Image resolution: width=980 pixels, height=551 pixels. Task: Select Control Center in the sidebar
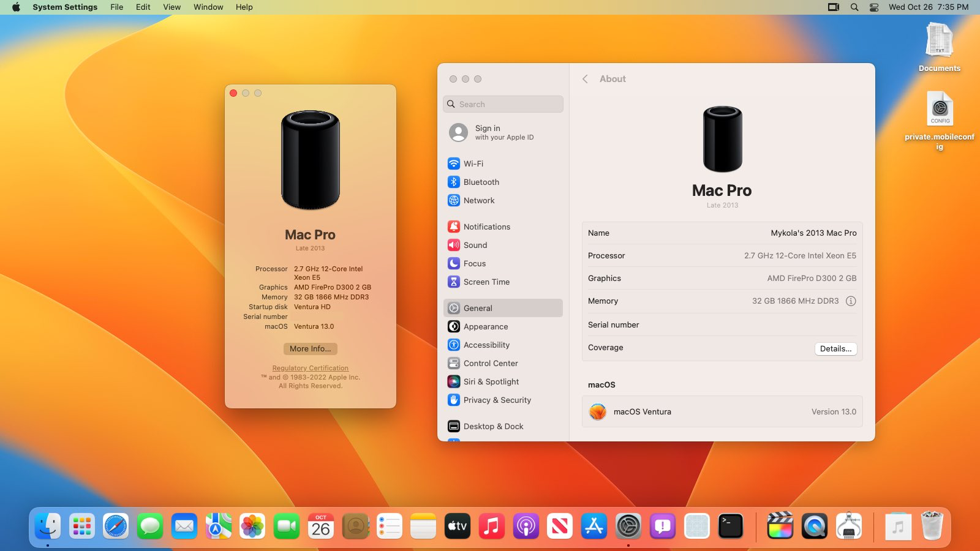click(x=503, y=363)
